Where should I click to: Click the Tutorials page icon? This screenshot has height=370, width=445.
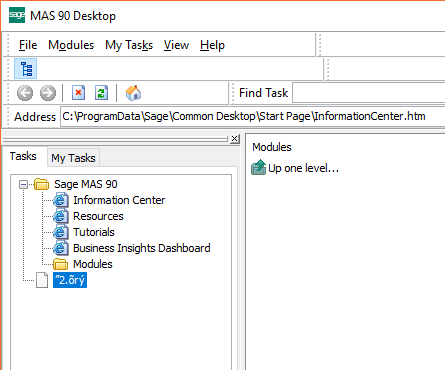(61, 232)
